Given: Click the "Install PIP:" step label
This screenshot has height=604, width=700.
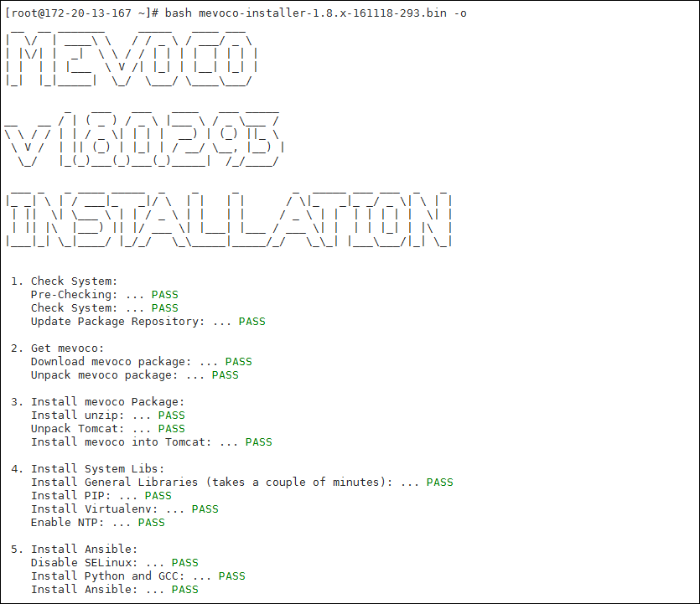Looking at the screenshot, I should (x=71, y=495).
